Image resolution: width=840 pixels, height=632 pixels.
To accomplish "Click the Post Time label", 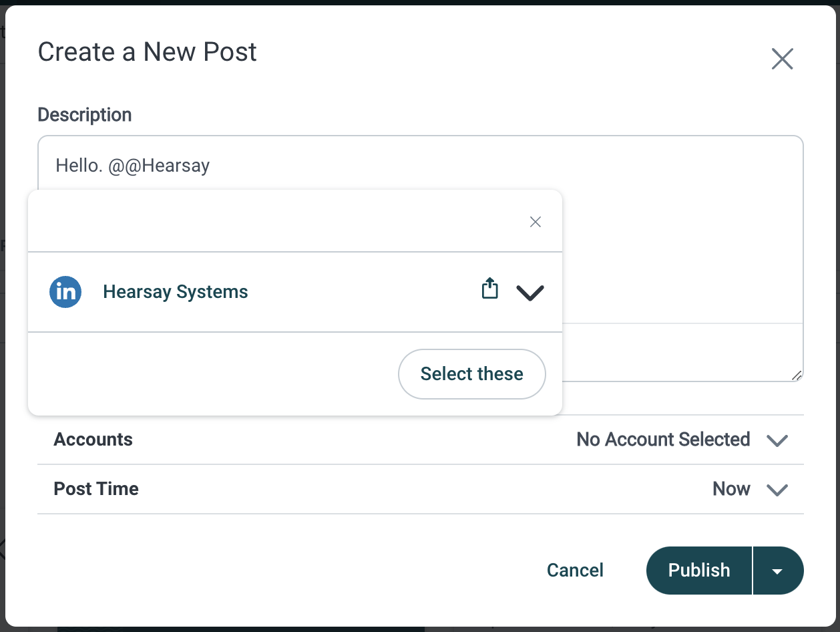I will click(96, 489).
